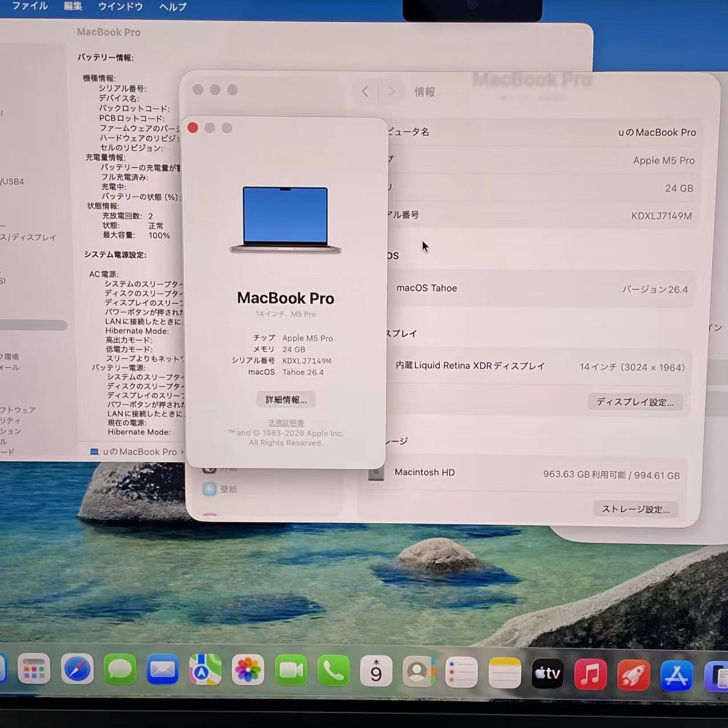This screenshot has height=728, width=728.
Task: Open the App Store from the Dock
Action: click(x=677, y=676)
